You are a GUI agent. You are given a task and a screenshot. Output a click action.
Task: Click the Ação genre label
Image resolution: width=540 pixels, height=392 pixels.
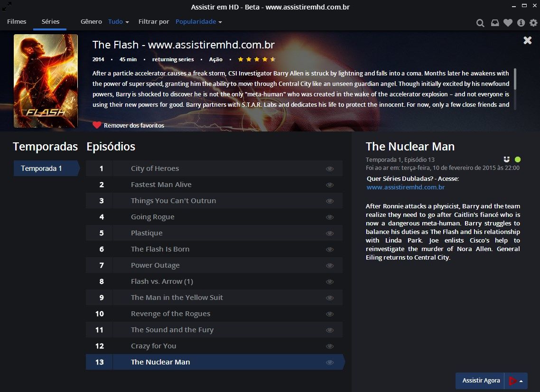[x=215, y=59]
